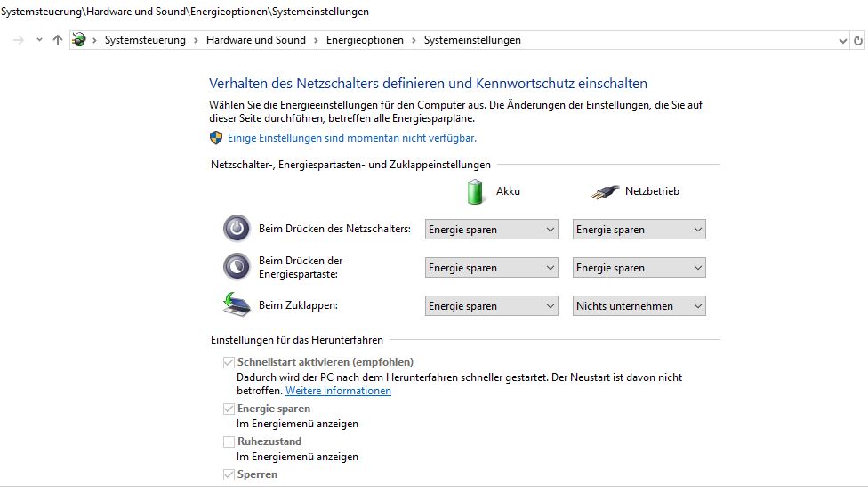The image size is (868, 494).
Task: Open Weitere Informationen link
Action: [338, 391]
